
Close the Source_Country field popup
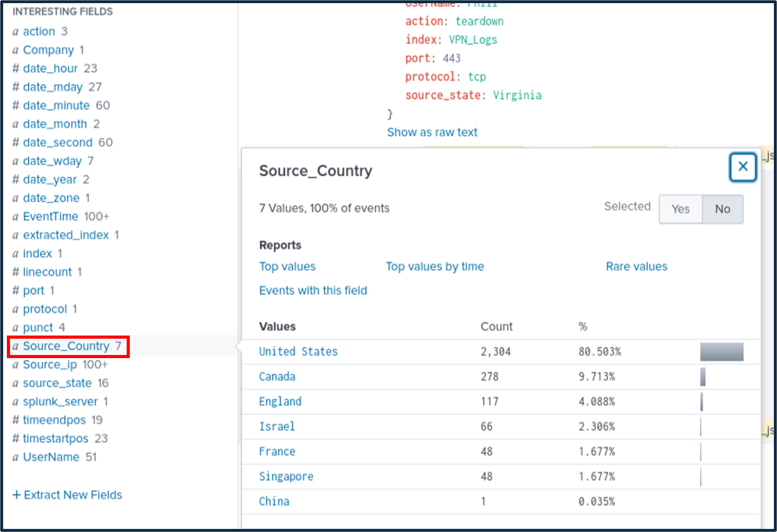pyautogui.click(x=742, y=166)
